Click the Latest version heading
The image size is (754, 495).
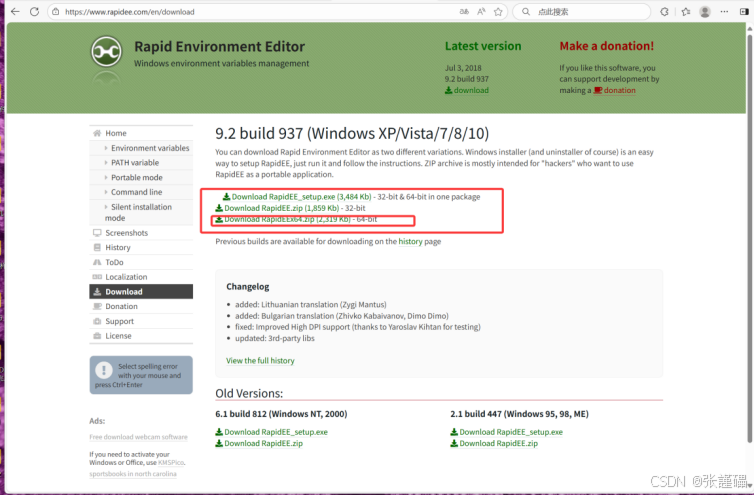483,46
